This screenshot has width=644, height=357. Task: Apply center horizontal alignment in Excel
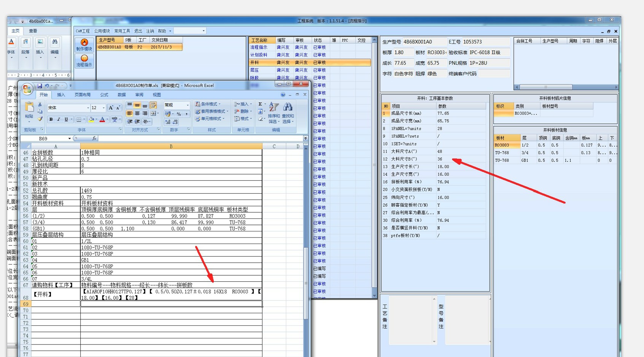point(137,113)
